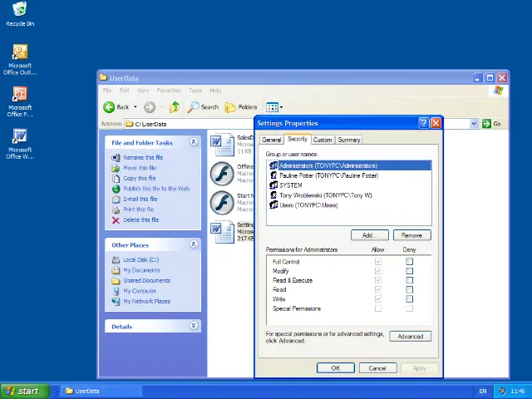This screenshot has width=532, height=399.
Task: Expand the Details panel in sidebar
Action: tap(194, 327)
